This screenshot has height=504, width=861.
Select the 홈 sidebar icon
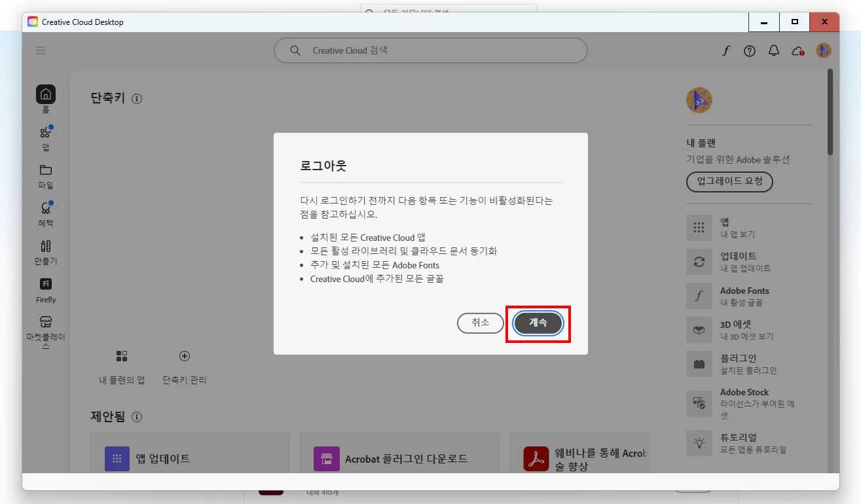point(46,94)
